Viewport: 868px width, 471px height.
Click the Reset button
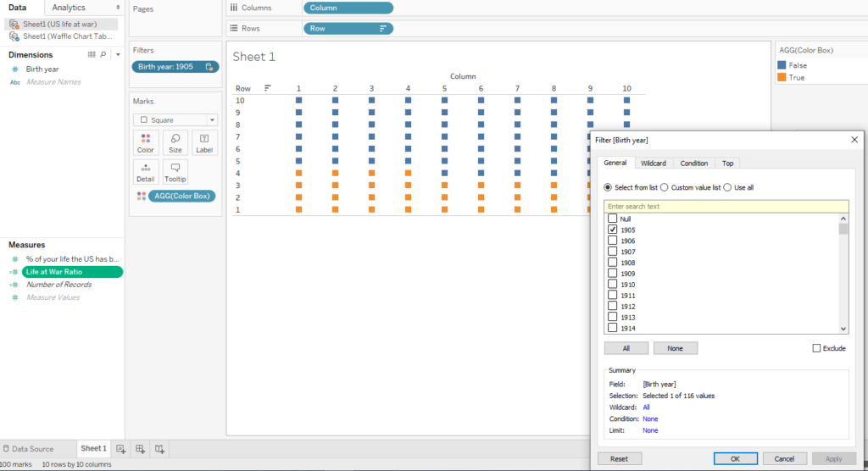620,459
